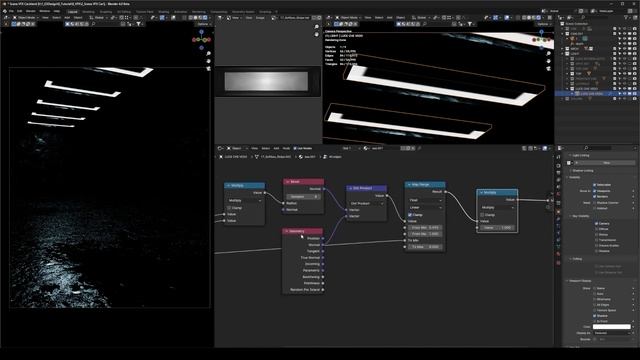This screenshot has height=360, width=640.
Task: Enable Glossy ray visibility checkbox
Action: coord(596,235)
